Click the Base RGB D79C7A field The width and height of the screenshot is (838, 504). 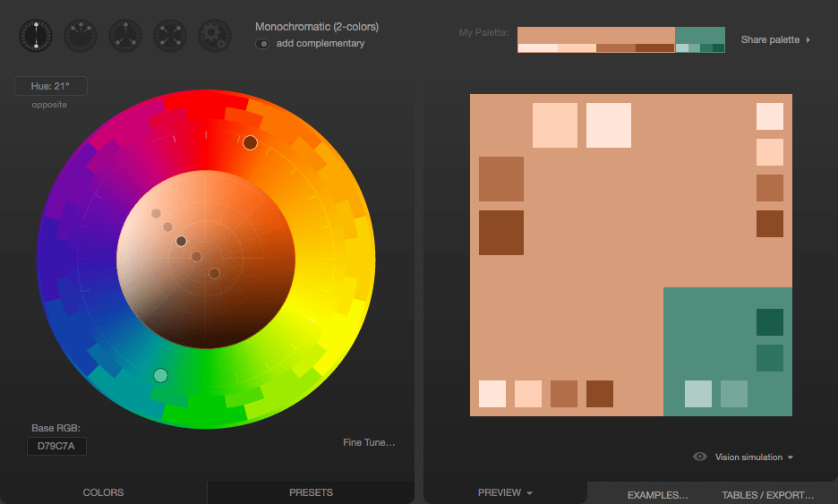click(x=56, y=446)
